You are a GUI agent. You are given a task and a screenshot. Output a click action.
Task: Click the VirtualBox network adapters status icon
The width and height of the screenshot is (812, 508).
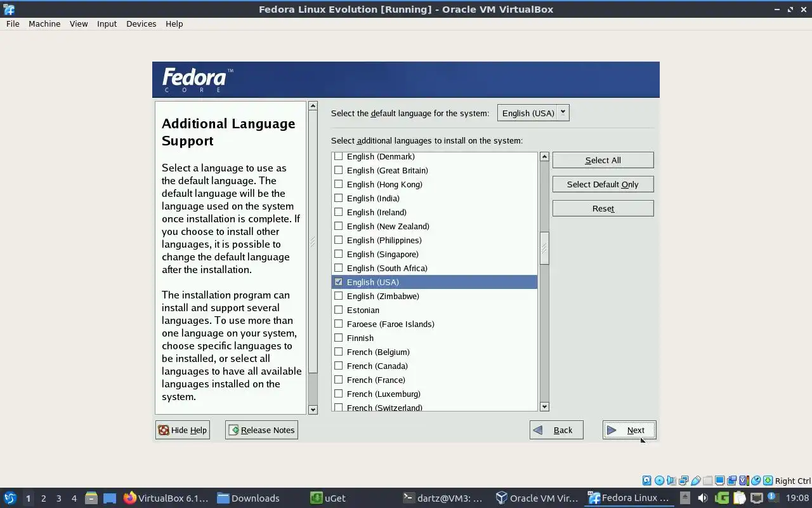(684, 481)
